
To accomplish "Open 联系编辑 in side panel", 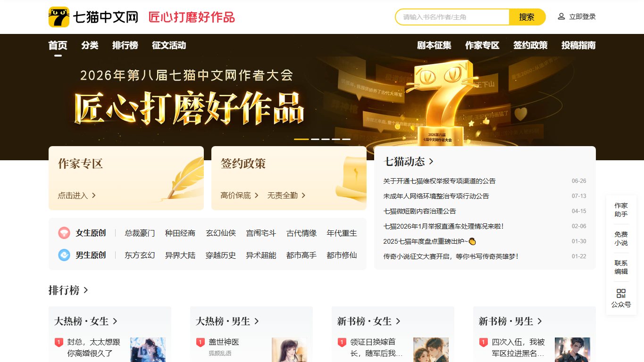I will coord(621,267).
